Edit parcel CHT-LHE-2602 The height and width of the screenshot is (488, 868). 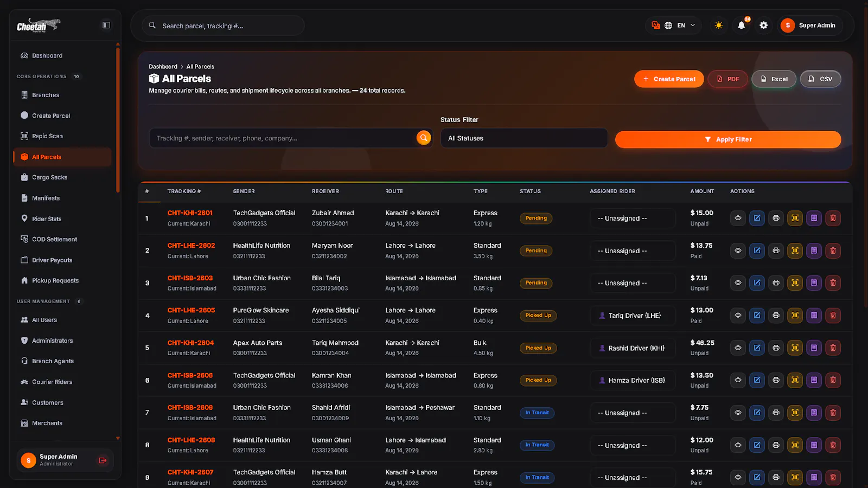click(x=757, y=251)
